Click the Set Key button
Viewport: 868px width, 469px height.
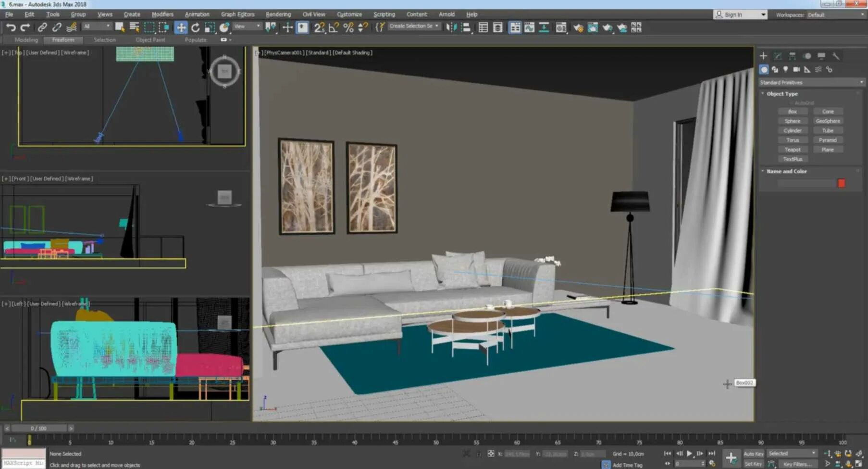pyautogui.click(x=753, y=464)
